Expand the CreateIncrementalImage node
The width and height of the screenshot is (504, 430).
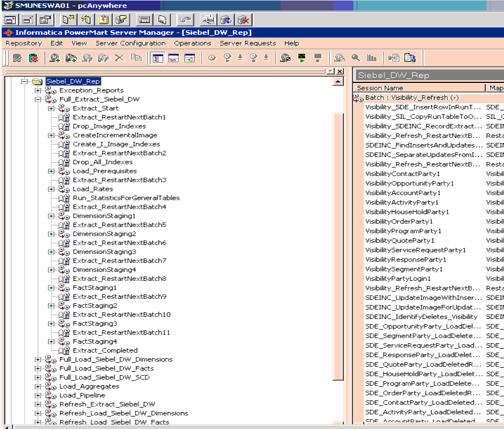coord(51,136)
